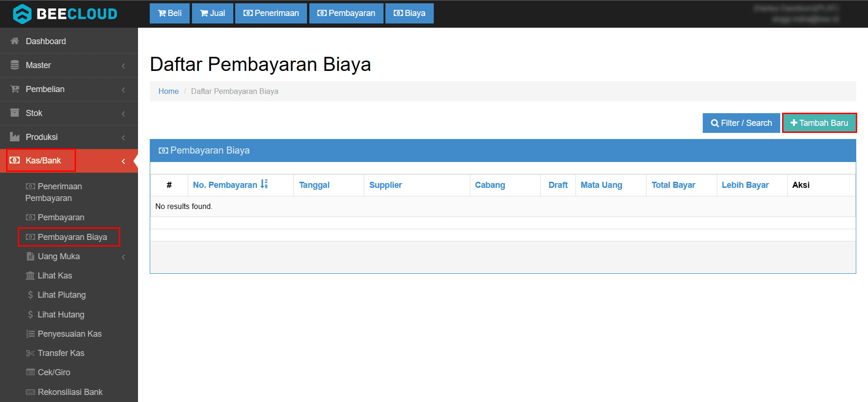
Task: Open the Filter / Search button
Action: point(741,123)
